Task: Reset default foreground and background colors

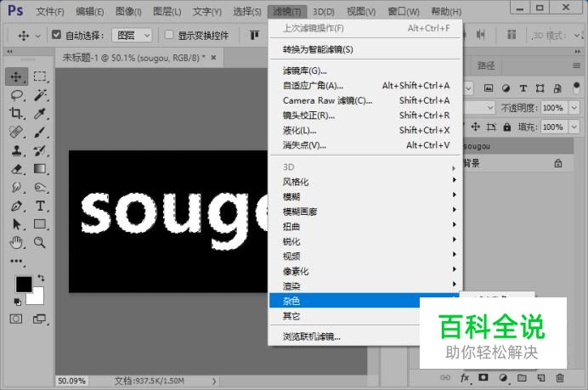Action: coord(17,302)
